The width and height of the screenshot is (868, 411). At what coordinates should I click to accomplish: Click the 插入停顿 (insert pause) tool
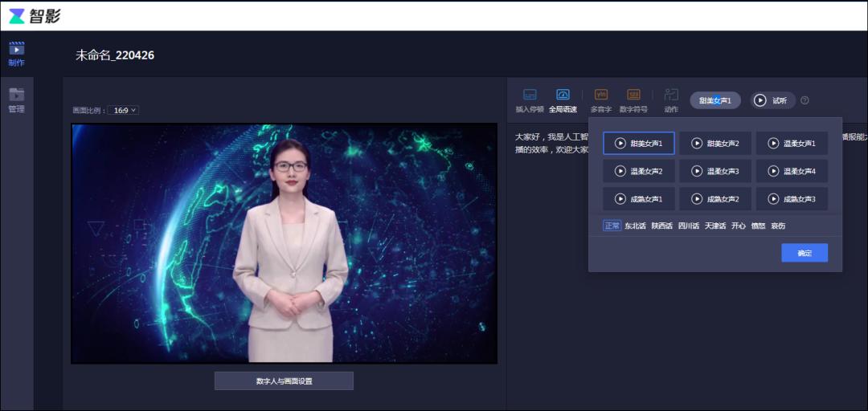[x=530, y=101]
